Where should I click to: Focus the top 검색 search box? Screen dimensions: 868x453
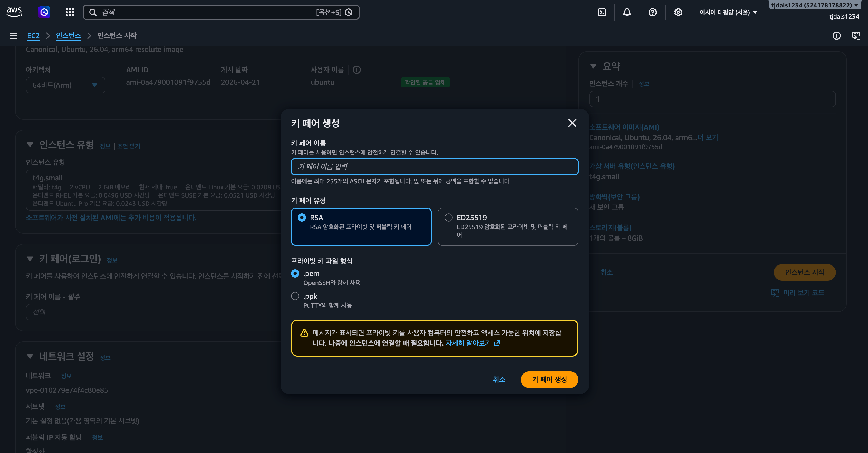tap(221, 12)
